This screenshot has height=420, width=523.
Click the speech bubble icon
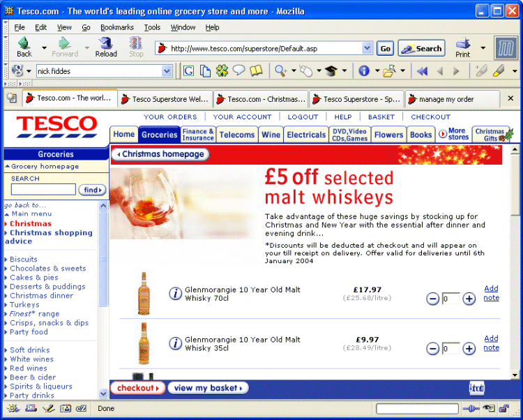pos(238,70)
